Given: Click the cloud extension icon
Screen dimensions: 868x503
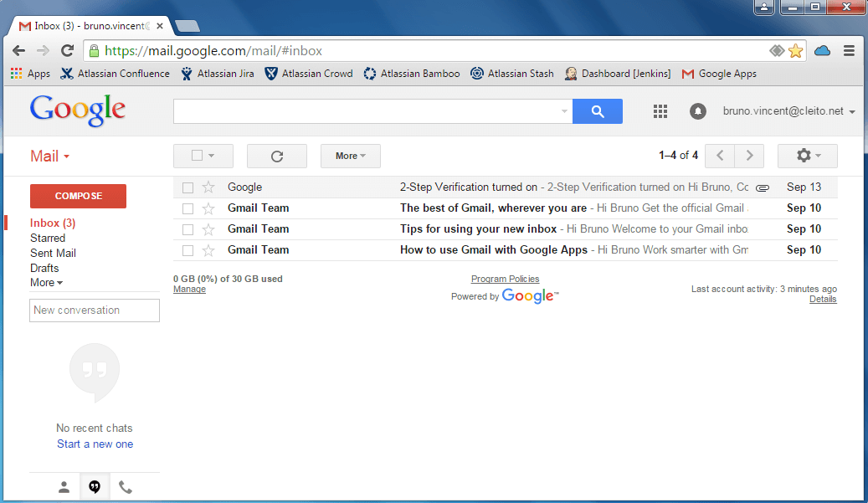Looking at the screenshot, I should point(823,51).
